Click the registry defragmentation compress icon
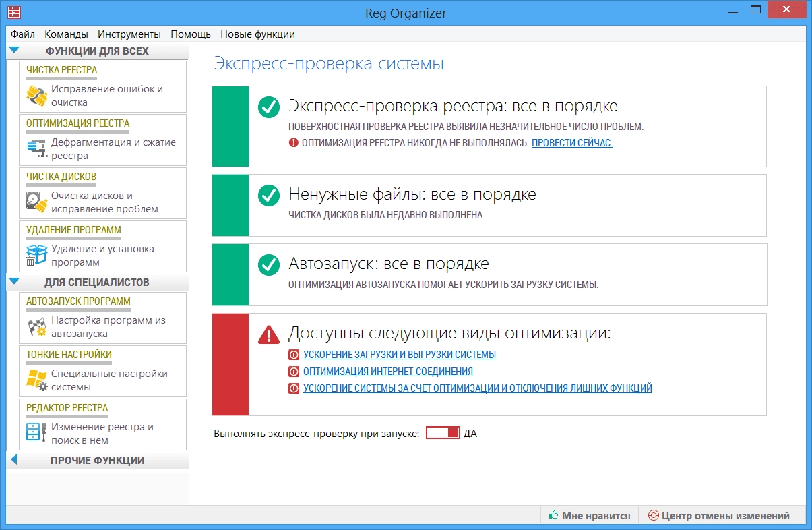Image resolution: width=812 pixels, height=530 pixels. (36, 149)
